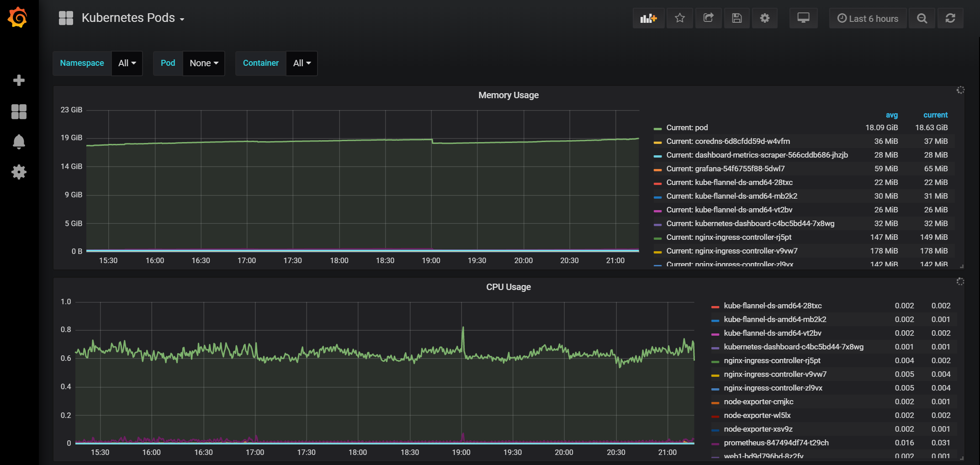
Task: Save the dashboard with disk icon
Action: click(x=736, y=18)
